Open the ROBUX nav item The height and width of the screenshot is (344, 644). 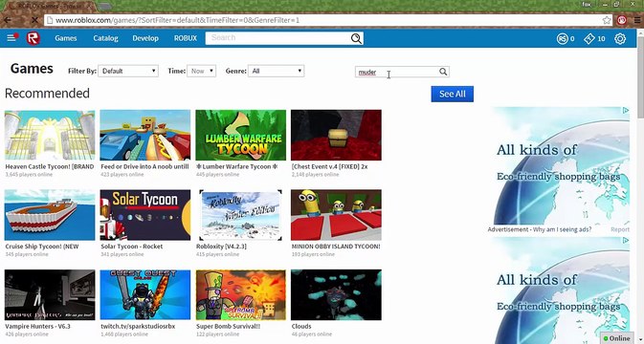pyautogui.click(x=186, y=38)
